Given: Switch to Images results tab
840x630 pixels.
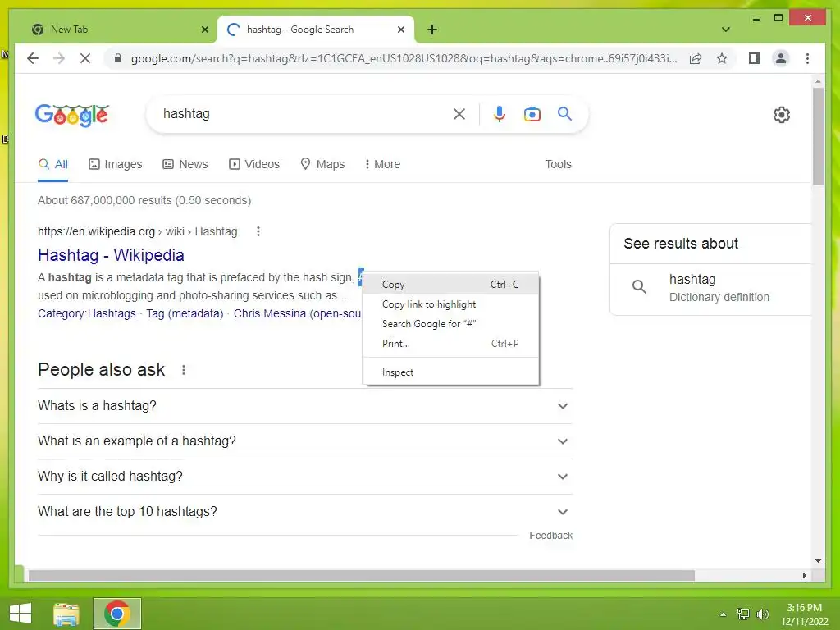Looking at the screenshot, I should click(x=115, y=164).
